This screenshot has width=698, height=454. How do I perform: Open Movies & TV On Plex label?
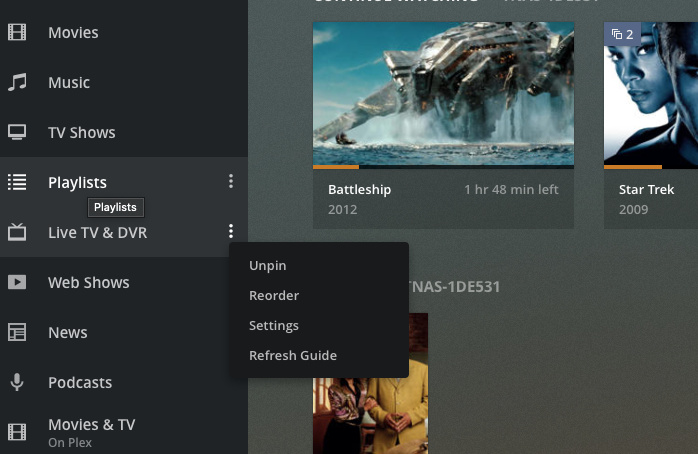91,433
